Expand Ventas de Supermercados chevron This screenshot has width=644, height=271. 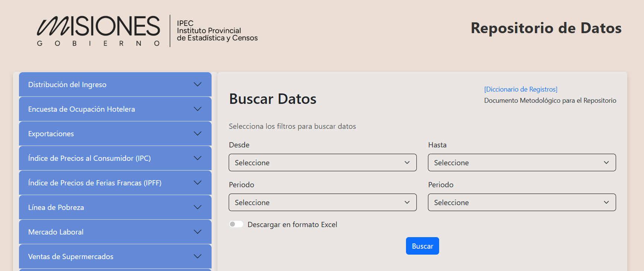tap(198, 256)
